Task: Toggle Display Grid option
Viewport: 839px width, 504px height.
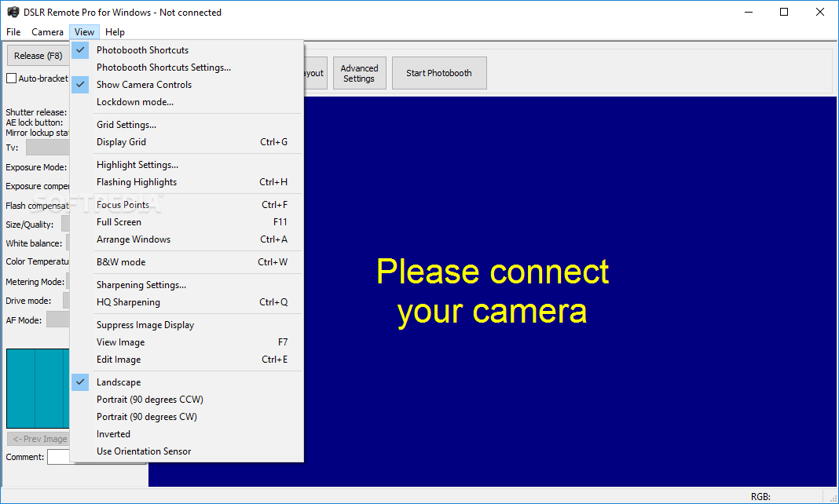Action: click(187, 141)
